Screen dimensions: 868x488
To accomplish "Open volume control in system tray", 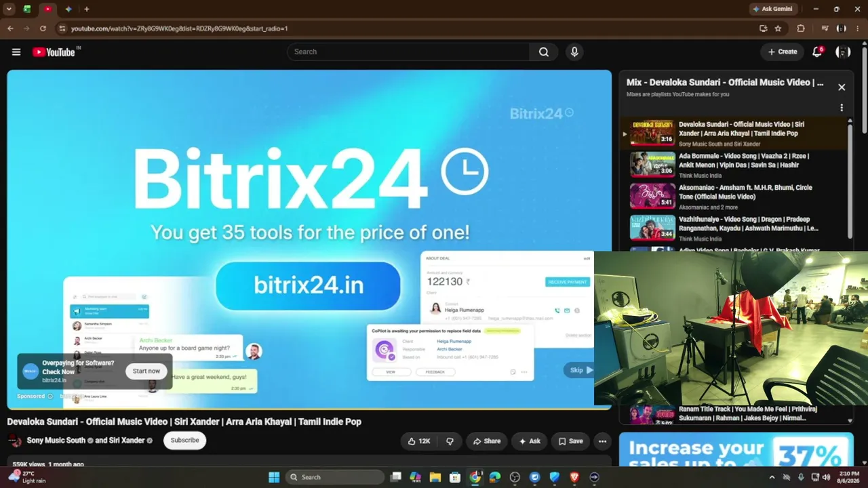I will [x=826, y=477].
